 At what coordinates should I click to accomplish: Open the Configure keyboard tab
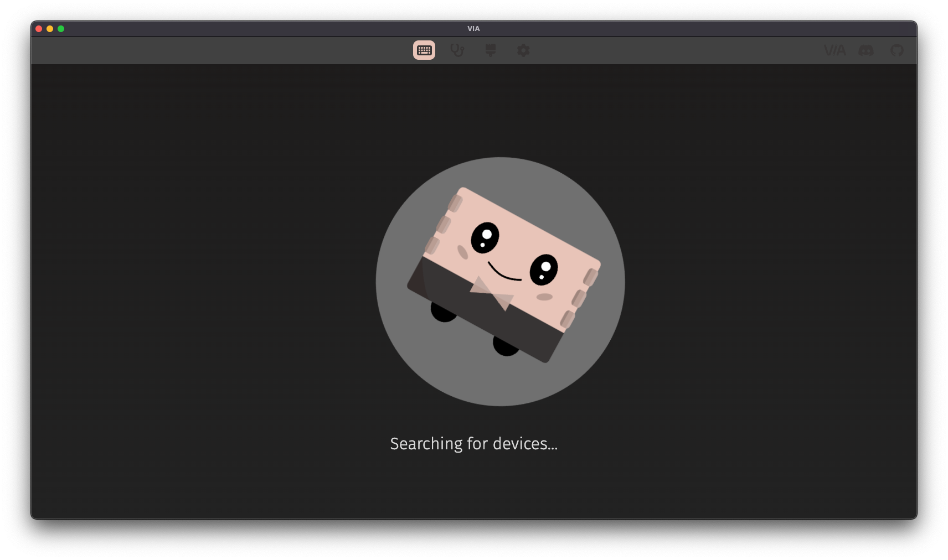pos(424,50)
